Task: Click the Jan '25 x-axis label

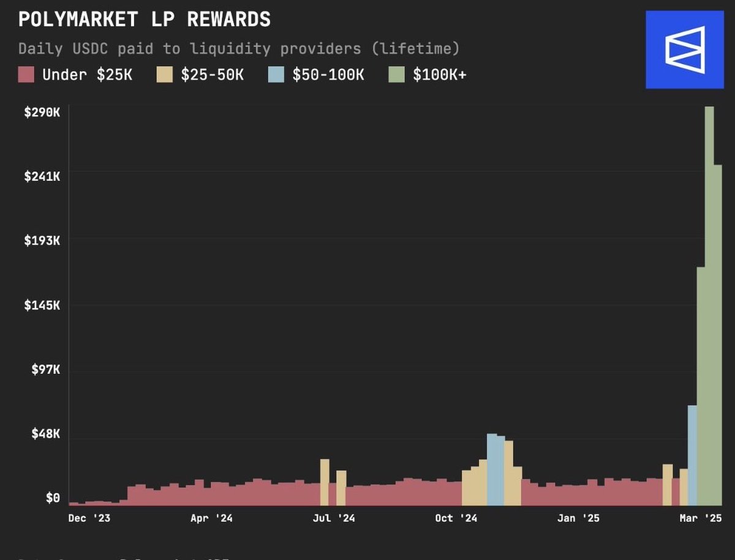Action: pyautogui.click(x=579, y=518)
